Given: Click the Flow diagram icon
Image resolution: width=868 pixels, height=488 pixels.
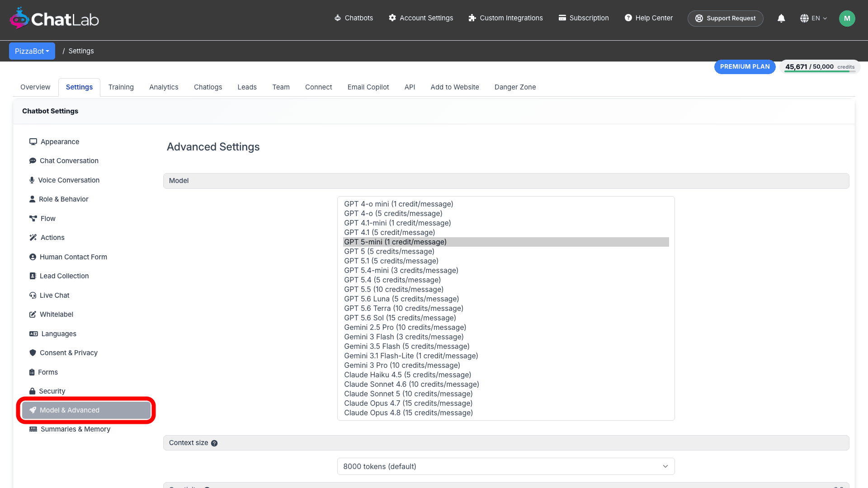Looking at the screenshot, I should point(33,219).
